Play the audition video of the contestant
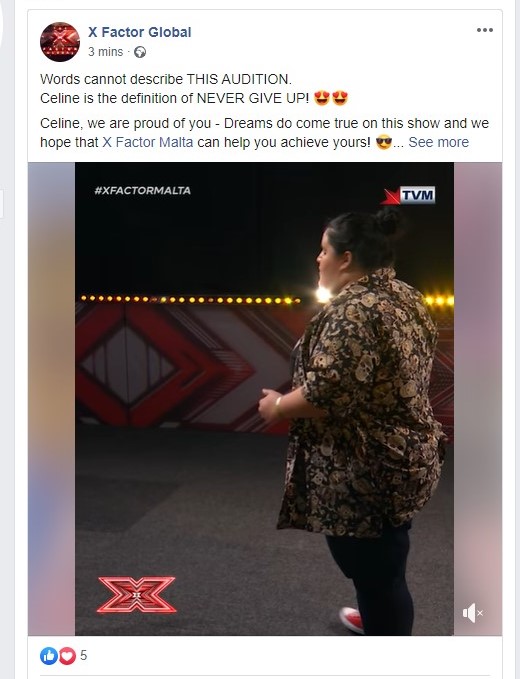Viewport: 520px width, 679px height. coord(264,398)
